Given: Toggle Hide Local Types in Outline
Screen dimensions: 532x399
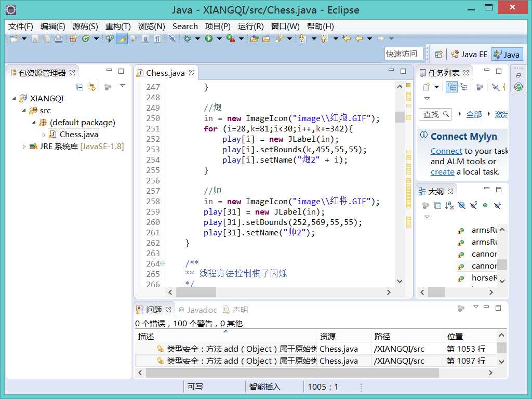Looking at the screenshot, I should (497, 205).
